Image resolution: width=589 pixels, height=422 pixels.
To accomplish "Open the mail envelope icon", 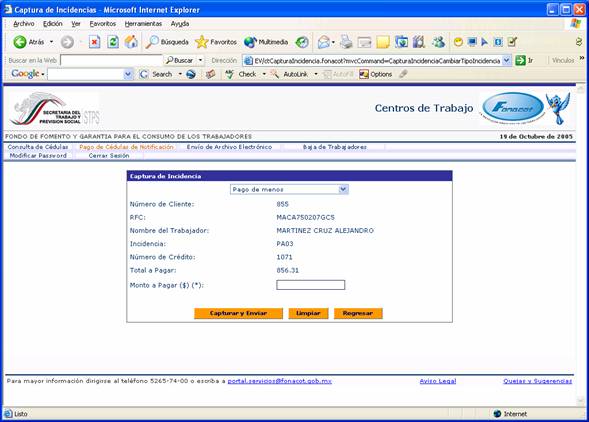I will click(x=324, y=42).
